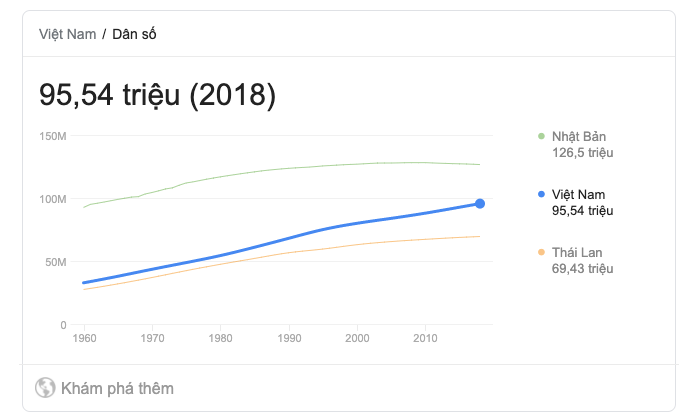This screenshot has width=699, height=417.
Task: Open the Khám phá thêm link
Action: [x=117, y=388]
